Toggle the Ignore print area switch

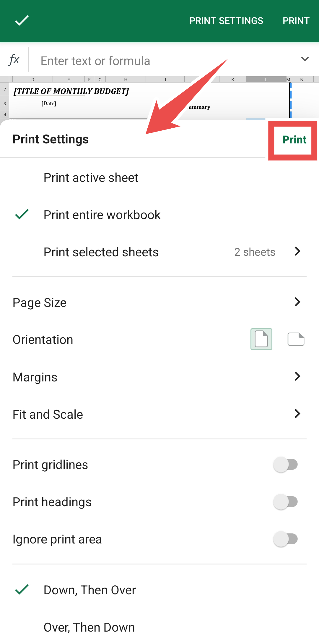(x=285, y=539)
